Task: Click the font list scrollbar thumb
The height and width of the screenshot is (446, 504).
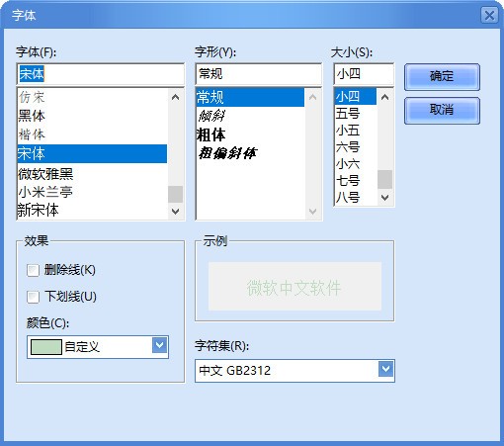Action: (x=175, y=194)
